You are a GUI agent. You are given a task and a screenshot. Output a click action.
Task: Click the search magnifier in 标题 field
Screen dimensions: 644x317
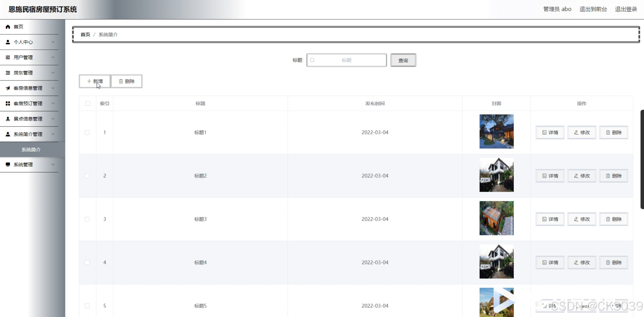[x=312, y=60]
